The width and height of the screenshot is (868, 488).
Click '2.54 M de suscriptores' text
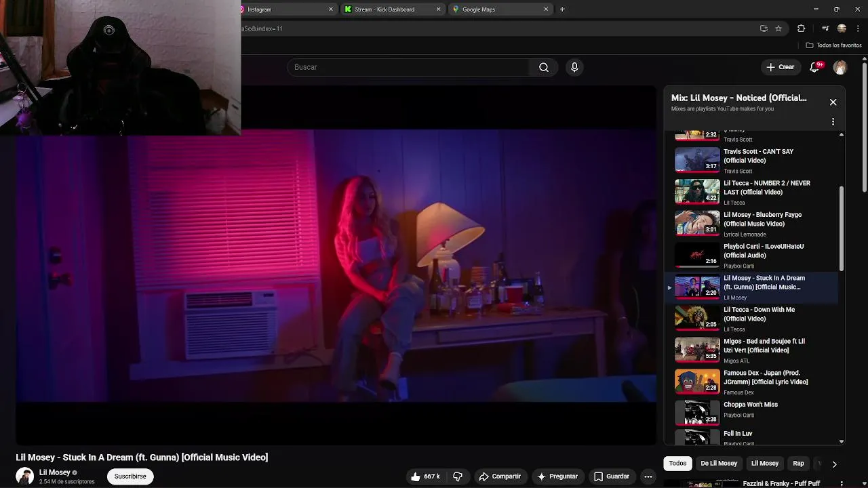pos(67,482)
